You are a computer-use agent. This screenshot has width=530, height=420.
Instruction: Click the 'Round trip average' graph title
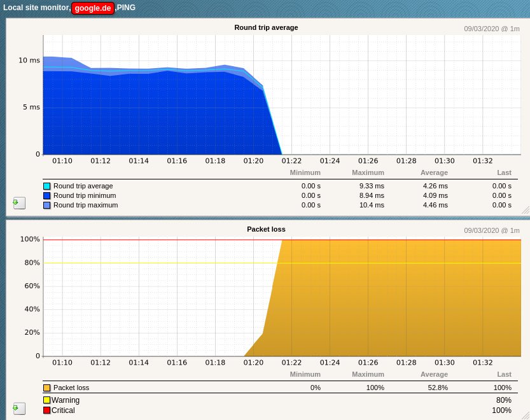click(x=266, y=27)
